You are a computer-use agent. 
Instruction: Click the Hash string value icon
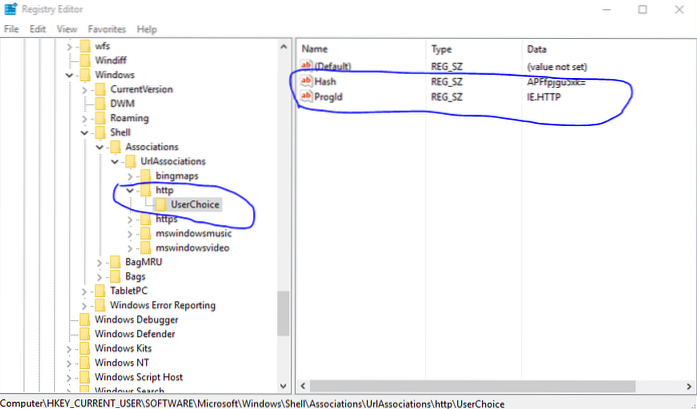307,82
